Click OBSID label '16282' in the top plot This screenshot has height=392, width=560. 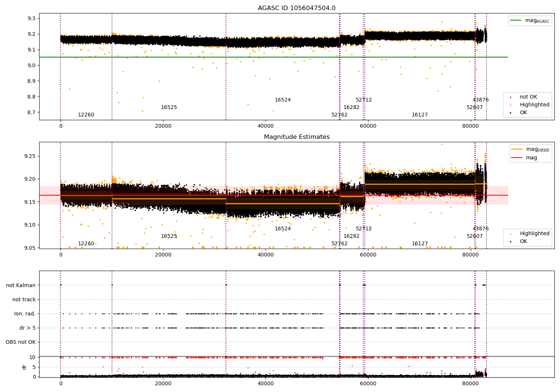tap(351, 108)
